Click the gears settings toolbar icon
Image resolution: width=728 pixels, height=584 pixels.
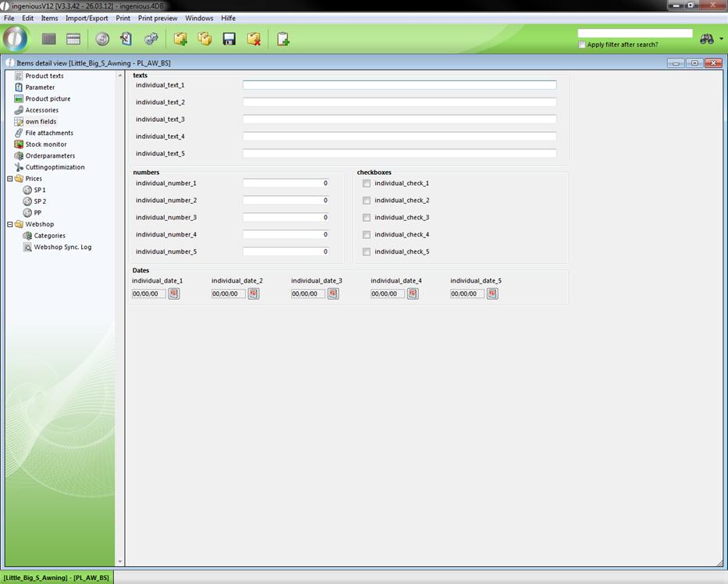151,39
